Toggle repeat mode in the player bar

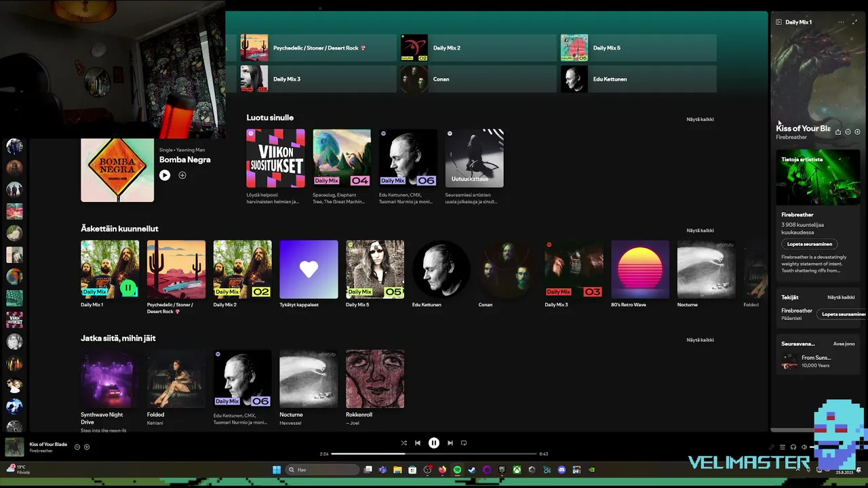click(x=464, y=443)
